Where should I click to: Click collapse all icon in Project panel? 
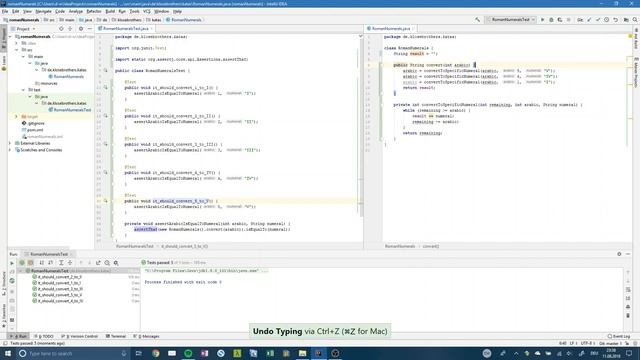point(70,29)
